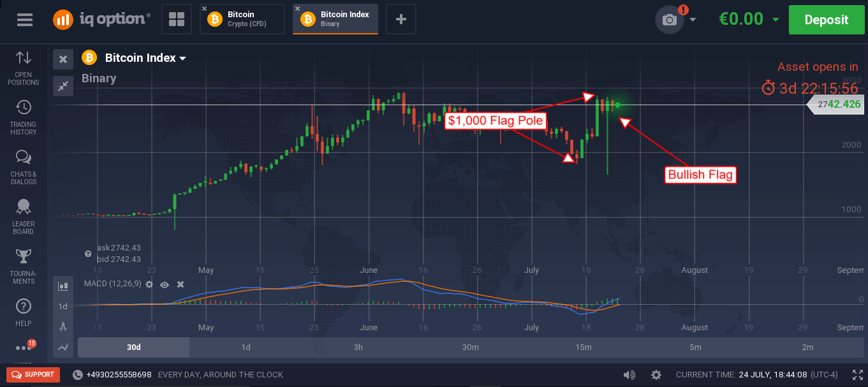Image resolution: width=868 pixels, height=387 pixels.
Task: Click the asset opening countdown timer
Action: (811, 88)
